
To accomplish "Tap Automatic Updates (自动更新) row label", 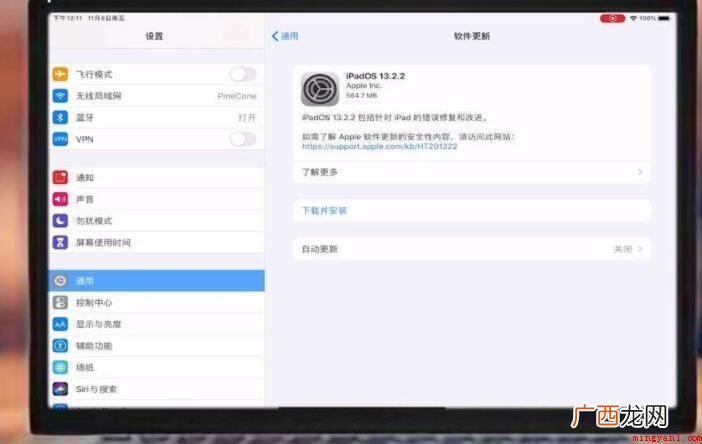I will (320, 249).
